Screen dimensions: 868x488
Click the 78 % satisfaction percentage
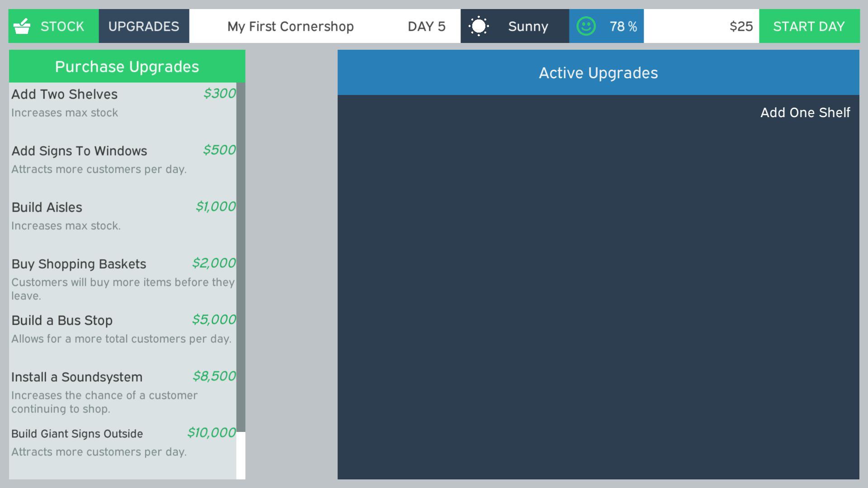tap(623, 26)
